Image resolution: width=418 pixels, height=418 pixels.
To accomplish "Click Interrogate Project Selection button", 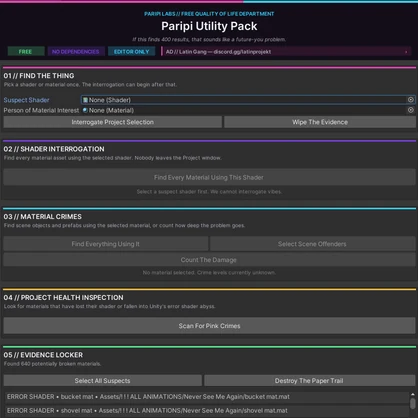I will coord(113,122).
